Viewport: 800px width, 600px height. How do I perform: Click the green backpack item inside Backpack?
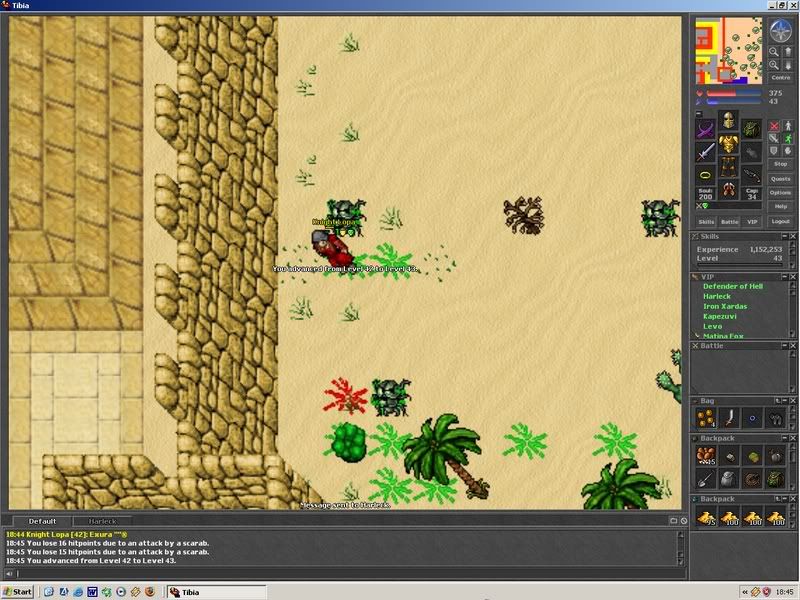pyautogui.click(x=776, y=479)
